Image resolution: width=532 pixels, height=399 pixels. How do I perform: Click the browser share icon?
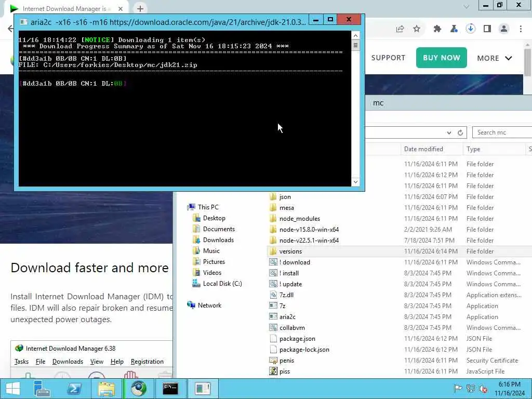click(x=400, y=29)
